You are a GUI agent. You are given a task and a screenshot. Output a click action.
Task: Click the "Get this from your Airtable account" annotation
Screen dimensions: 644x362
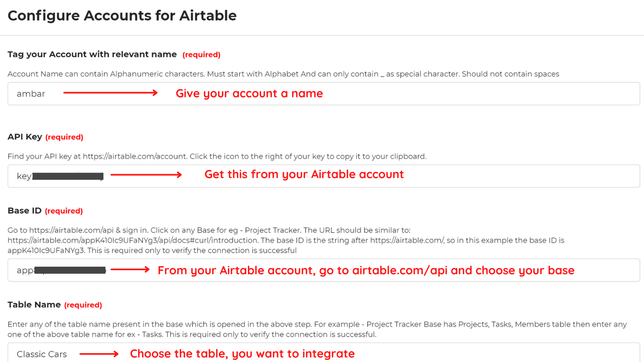click(304, 174)
